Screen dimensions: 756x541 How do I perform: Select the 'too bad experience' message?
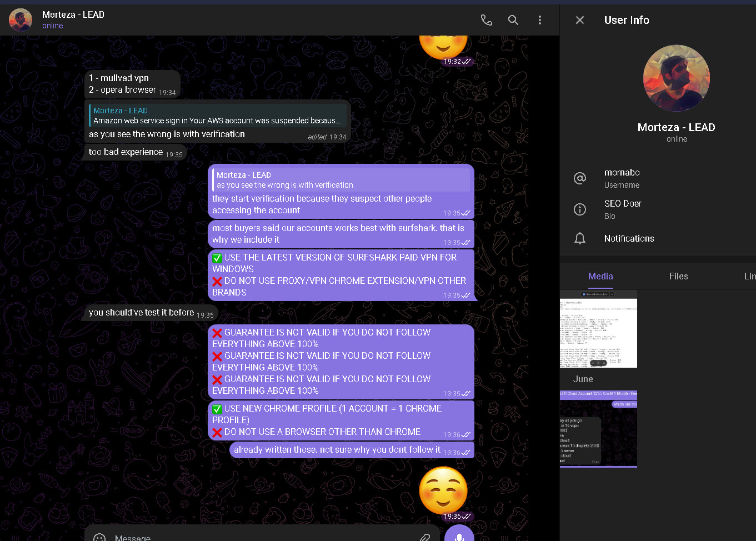click(x=136, y=152)
